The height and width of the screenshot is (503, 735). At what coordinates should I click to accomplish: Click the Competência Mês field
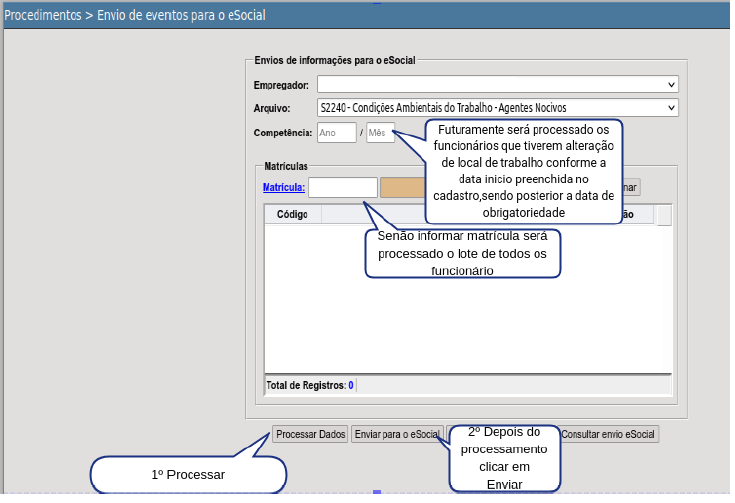(x=380, y=133)
